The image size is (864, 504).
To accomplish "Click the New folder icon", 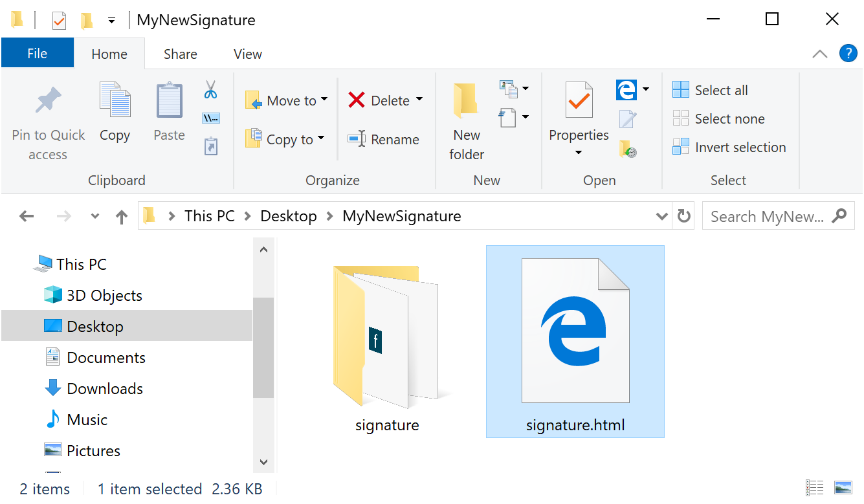I will pos(466,100).
